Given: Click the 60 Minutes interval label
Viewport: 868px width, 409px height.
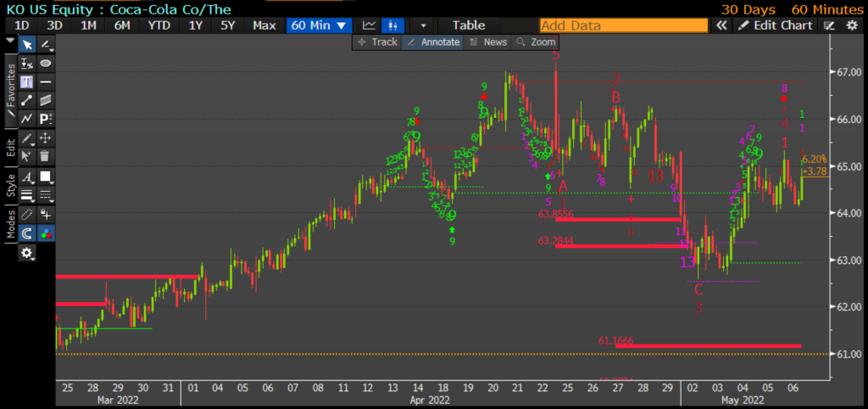Looking at the screenshot, I should tap(827, 9).
